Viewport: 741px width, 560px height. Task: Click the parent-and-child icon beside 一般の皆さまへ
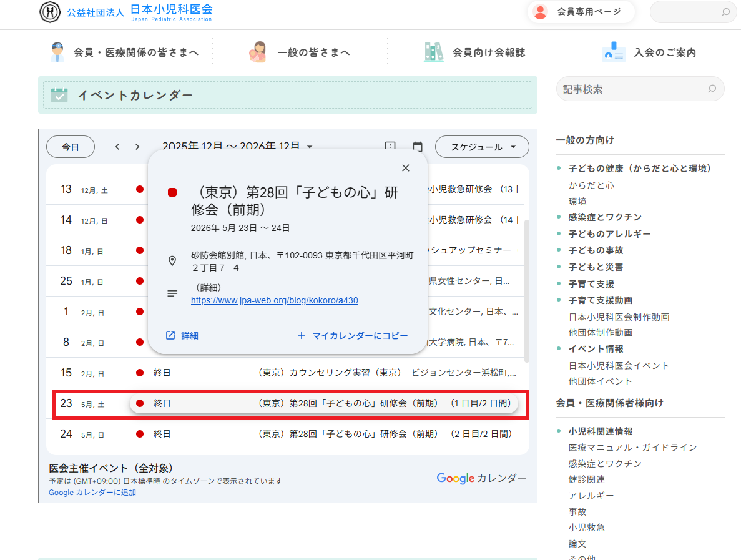[x=257, y=52]
